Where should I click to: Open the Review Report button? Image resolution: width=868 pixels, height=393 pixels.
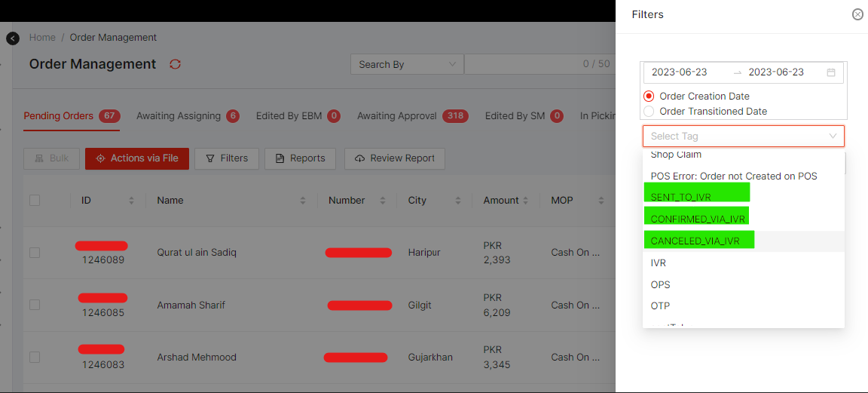coord(394,158)
